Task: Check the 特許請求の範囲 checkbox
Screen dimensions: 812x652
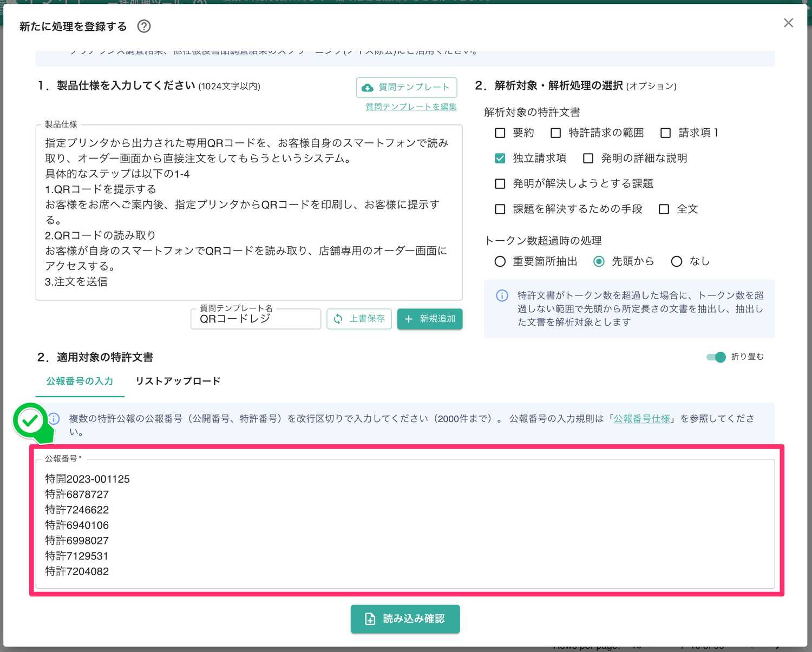Action: point(555,133)
